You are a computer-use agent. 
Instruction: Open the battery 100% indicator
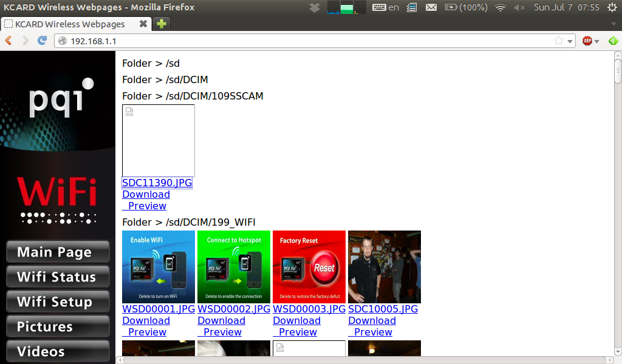(x=466, y=7)
